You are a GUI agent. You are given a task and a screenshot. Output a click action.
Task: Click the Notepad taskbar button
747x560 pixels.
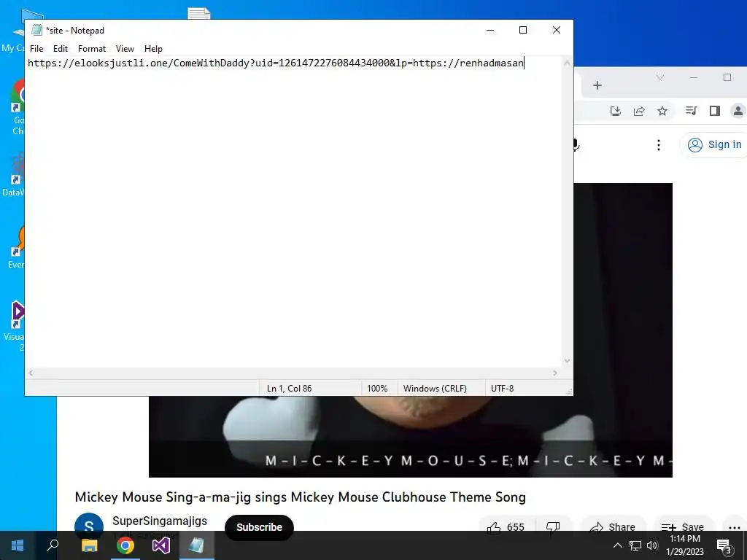pyautogui.click(x=197, y=545)
